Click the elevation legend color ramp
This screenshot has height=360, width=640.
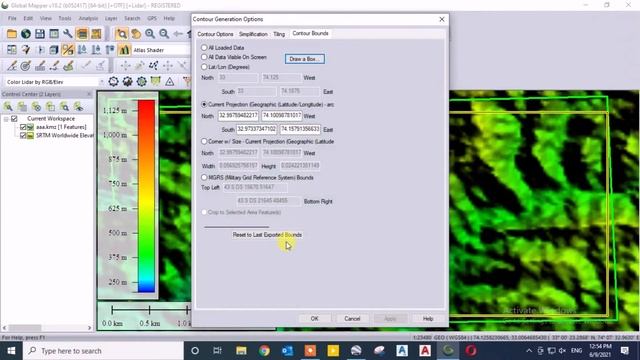(x=146, y=196)
